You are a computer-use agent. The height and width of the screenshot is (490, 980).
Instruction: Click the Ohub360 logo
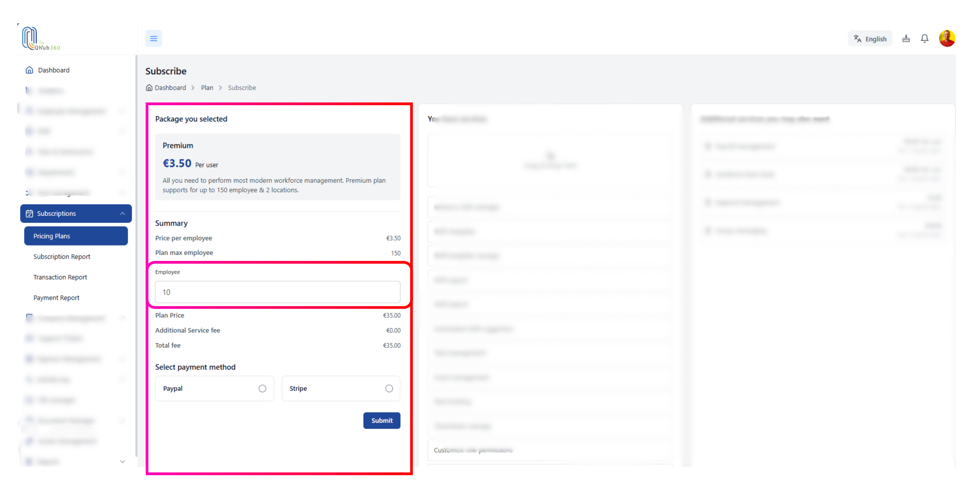tap(41, 38)
